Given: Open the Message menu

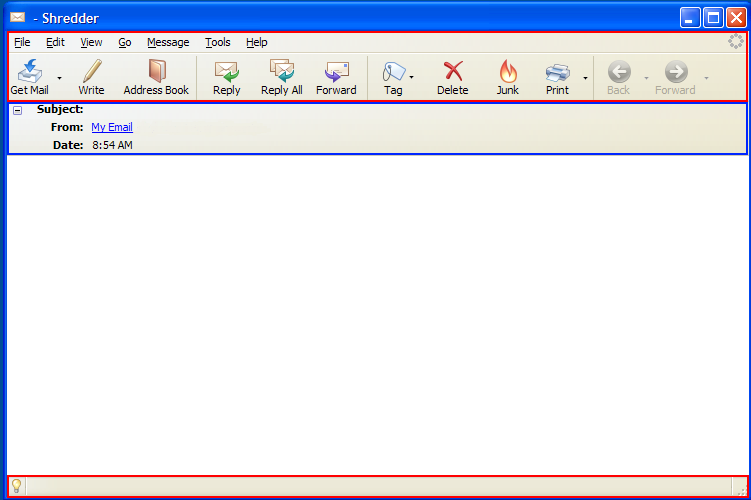Looking at the screenshot, I should click(168, 42).
